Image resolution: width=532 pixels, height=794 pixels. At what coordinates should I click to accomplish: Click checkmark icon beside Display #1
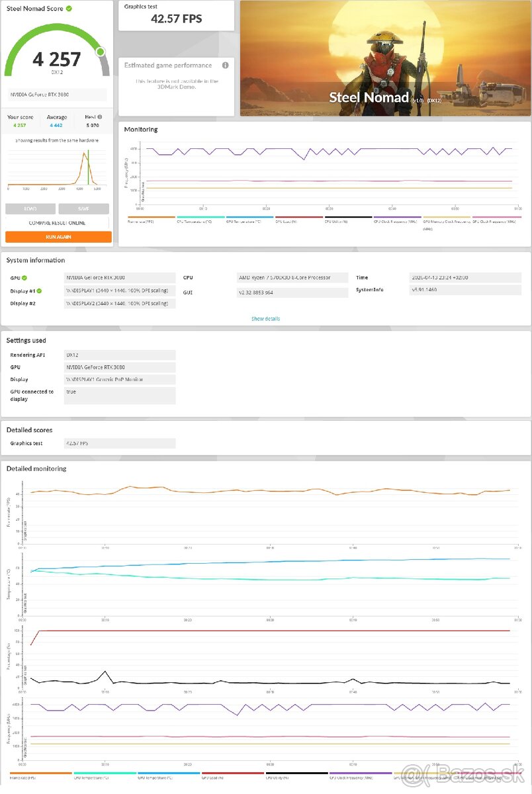[38, 290]
